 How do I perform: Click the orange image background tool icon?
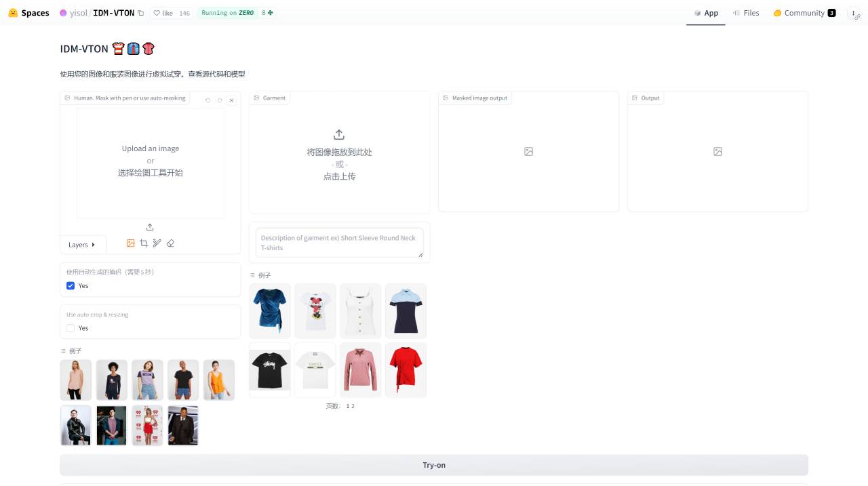pos(130,243)
